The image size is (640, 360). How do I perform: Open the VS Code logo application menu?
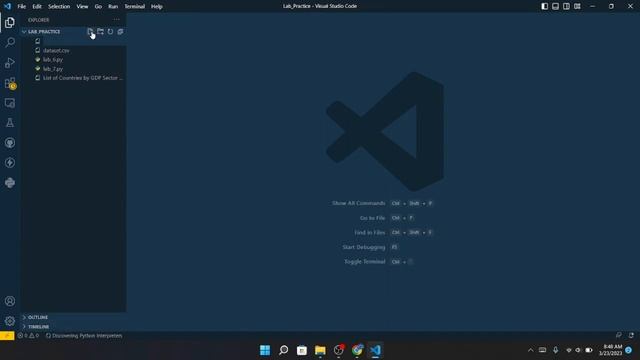click(7, 6)
